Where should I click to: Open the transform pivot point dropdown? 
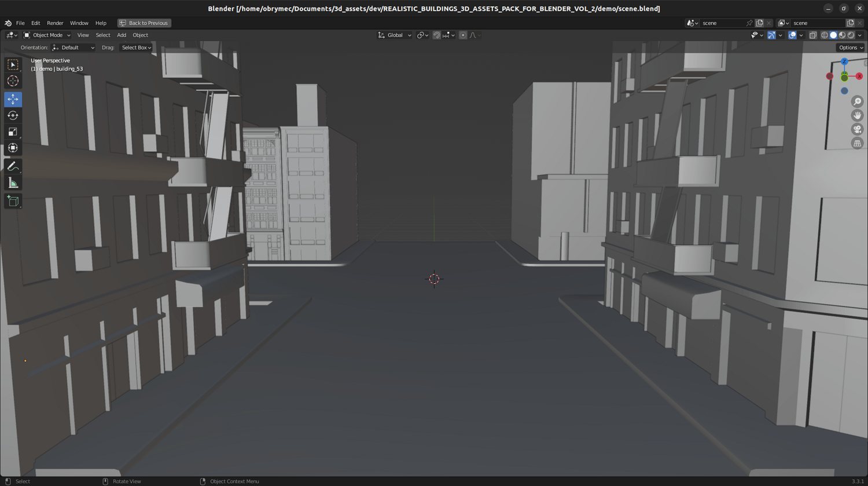pyautogui.click(x=423, y=35)
